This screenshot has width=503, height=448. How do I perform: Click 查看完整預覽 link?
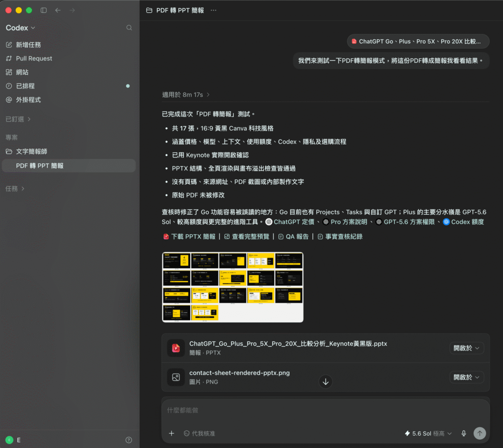247,236
